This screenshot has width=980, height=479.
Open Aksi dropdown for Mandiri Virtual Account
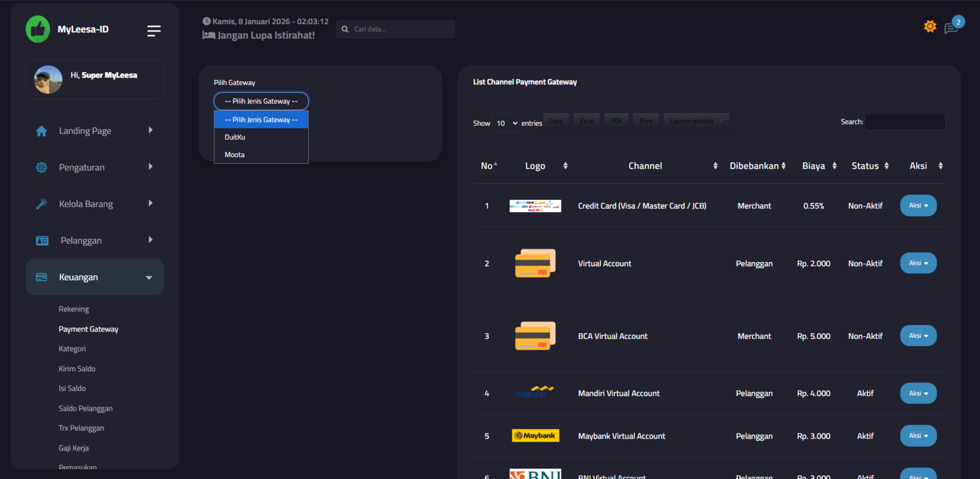(x=918, y=393)
